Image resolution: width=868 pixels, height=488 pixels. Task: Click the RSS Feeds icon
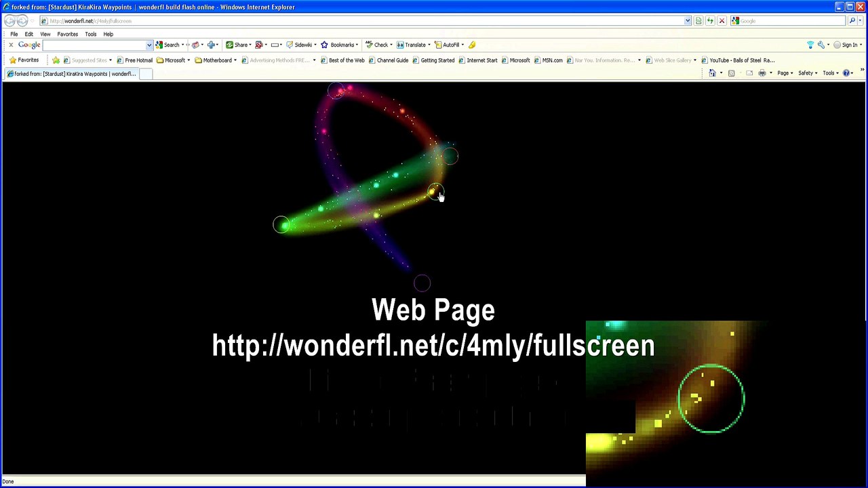[x=731, y=73]
